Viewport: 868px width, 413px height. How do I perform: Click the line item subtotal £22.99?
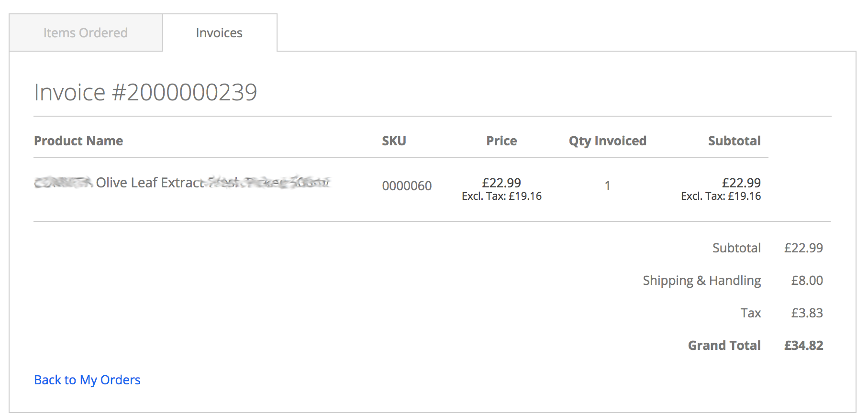pyautogui.click(x=741, y=183)
